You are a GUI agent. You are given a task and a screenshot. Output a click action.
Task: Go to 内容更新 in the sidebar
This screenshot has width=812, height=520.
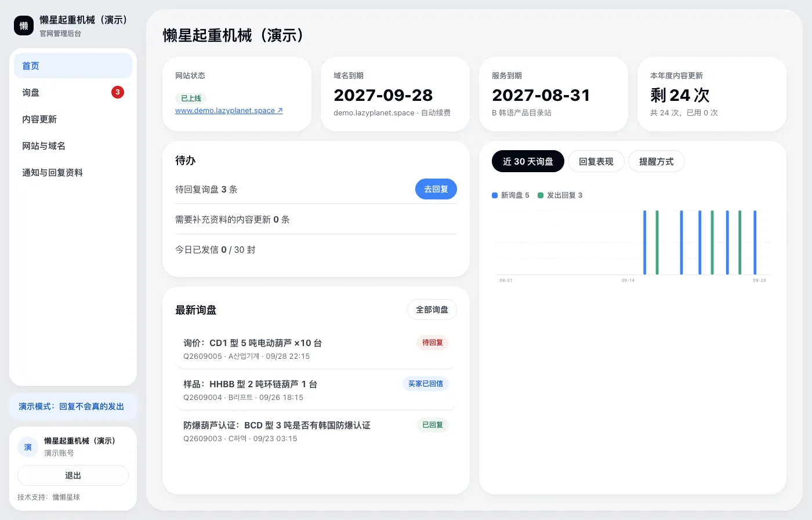pyautogui.click(x=73, y=119)
